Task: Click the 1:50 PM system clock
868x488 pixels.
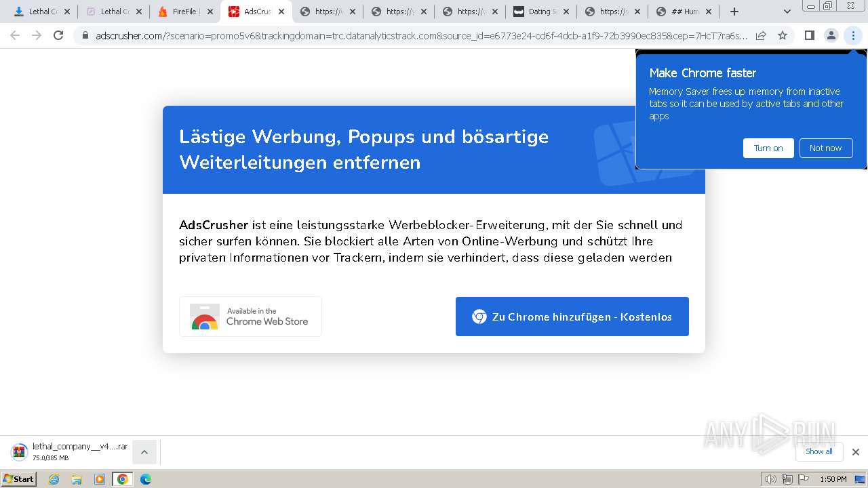Action: pyautogui.click(x=833, y=479)
